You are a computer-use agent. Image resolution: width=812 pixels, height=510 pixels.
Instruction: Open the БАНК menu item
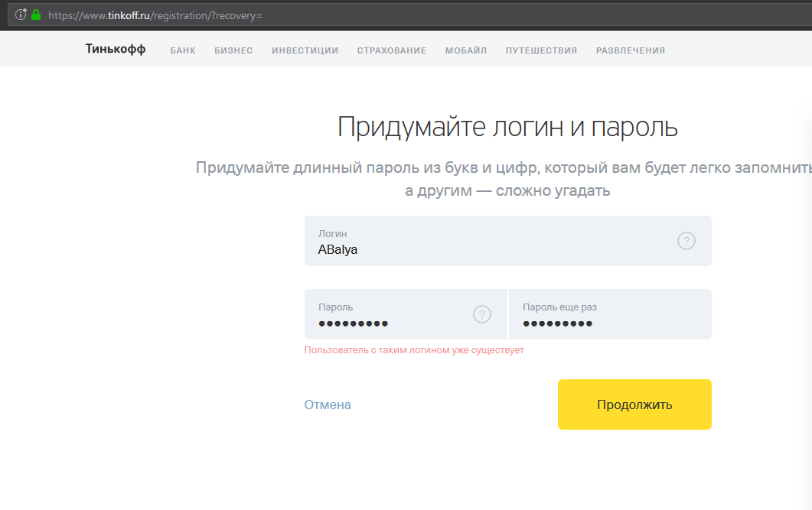pos(183,50)
